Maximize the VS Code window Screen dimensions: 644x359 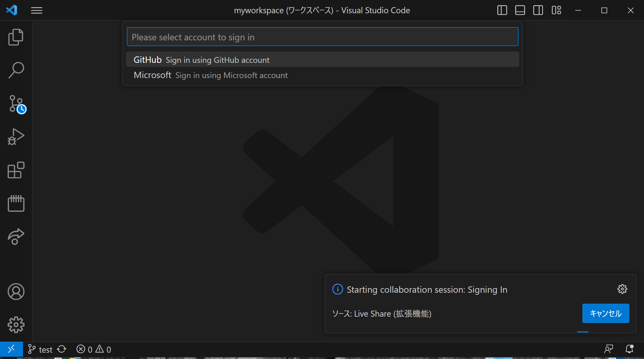(x=604, y=10)
